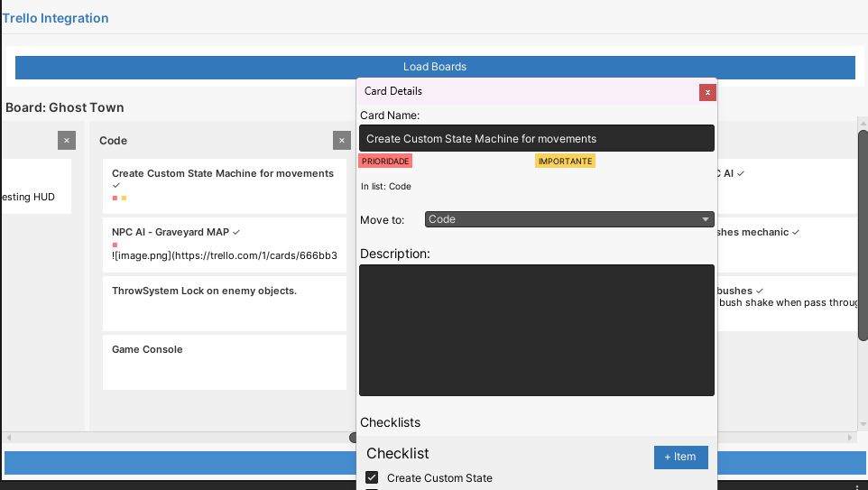Edit the Card Name input field
The width and height of the screenshot is (868, 490).
click(x=537, y=138)
